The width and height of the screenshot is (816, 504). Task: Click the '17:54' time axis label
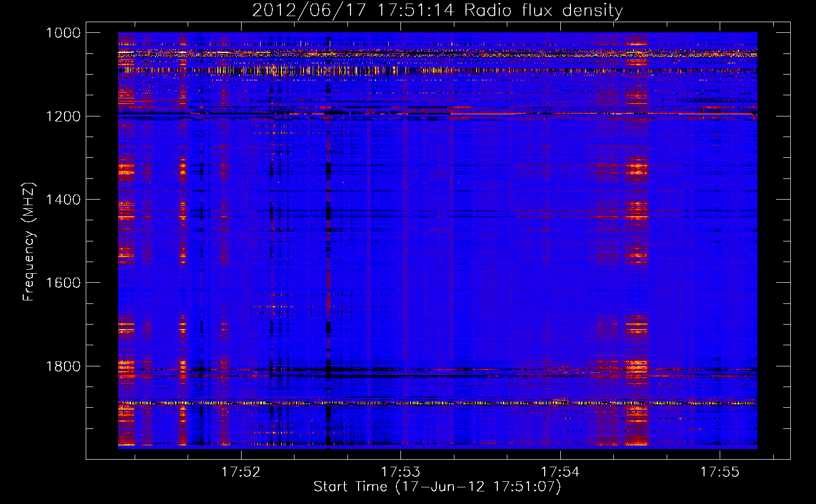(560, 472)
